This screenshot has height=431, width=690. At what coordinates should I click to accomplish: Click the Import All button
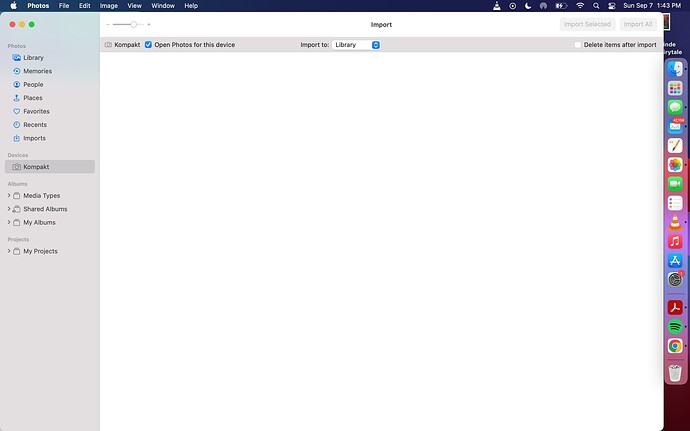(x=638, y=24)
